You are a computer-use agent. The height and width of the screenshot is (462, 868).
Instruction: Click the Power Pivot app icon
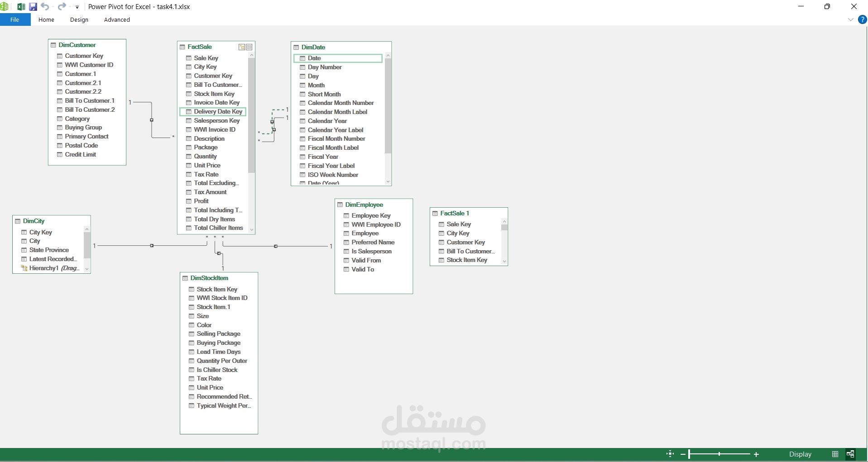pyautogui.click(x=5, y=7)
